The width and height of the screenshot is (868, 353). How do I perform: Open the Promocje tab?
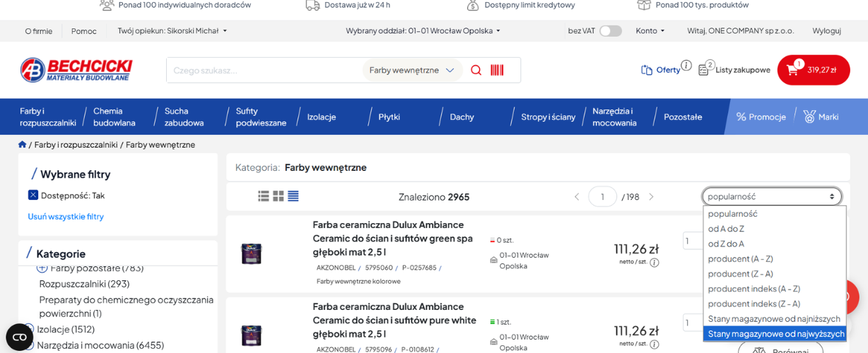(761, 116)
